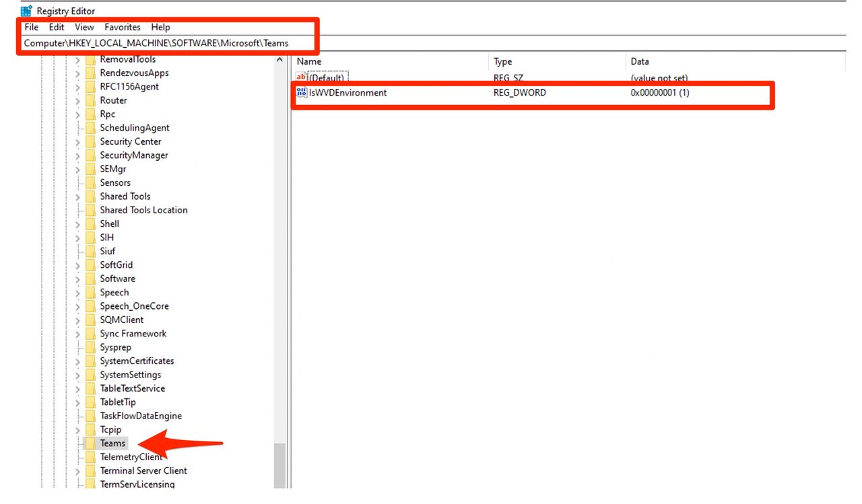Screen dimensions: 862x504
Task: Click the (Default) string value icon
Action: 301,78
